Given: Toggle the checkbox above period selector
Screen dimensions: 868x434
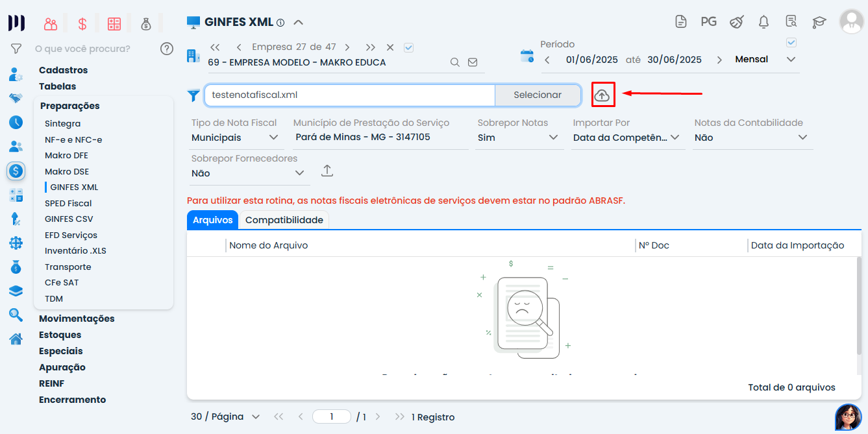Looking at the screenshot, I should (791, 43).
